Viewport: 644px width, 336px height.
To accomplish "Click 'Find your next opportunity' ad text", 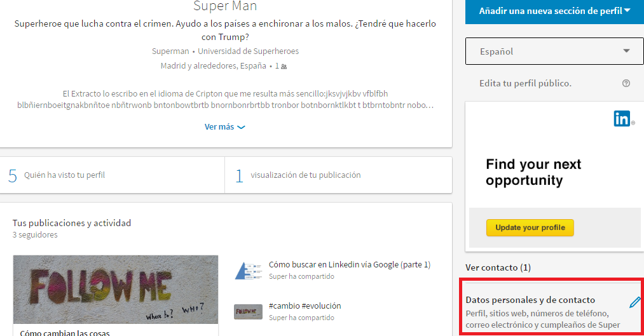I will [533, 172].
